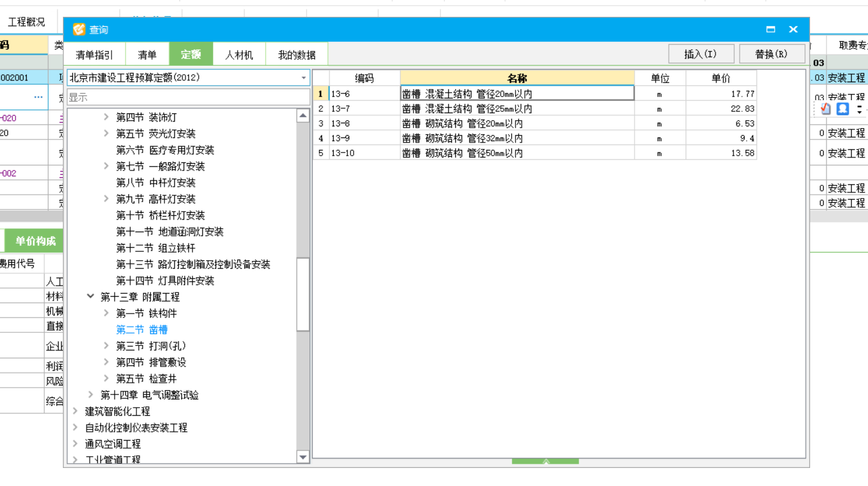Click the green expand handle at dialog bottom

tap(545, 462)
